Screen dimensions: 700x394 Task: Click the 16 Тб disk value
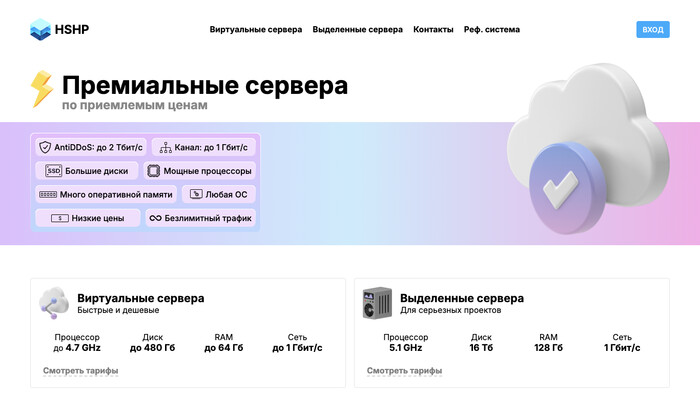coord(481,348)
